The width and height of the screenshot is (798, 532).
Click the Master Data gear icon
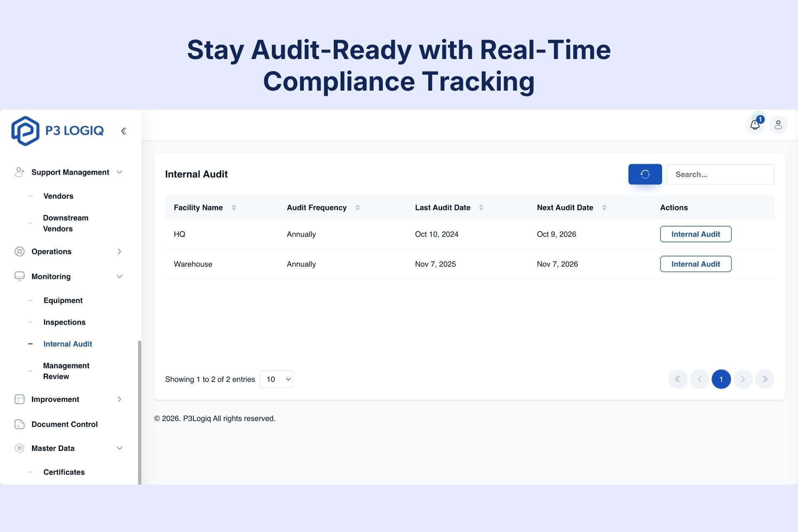19,448
